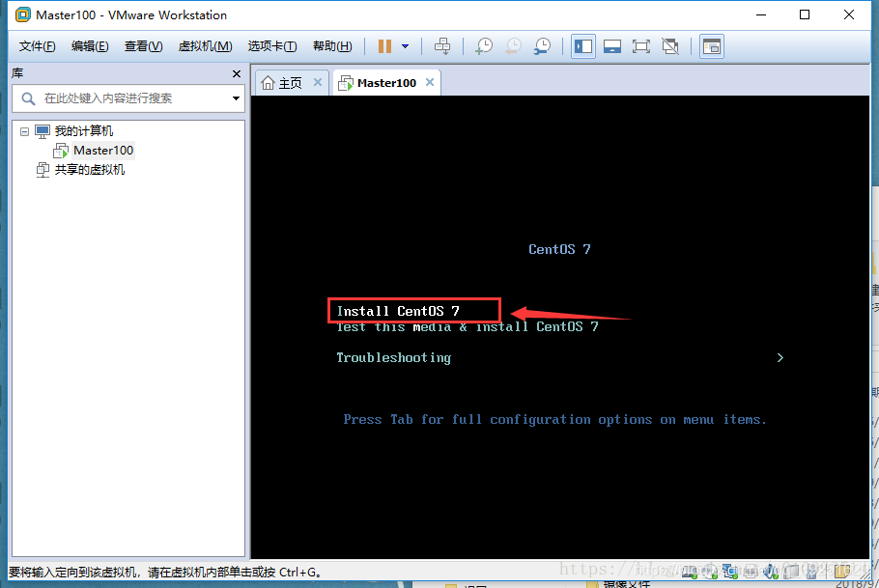Viewport: 879px width, 588px height.
Task: Select 共享的虚拟机 in the library
Action: tap(89, 169)
